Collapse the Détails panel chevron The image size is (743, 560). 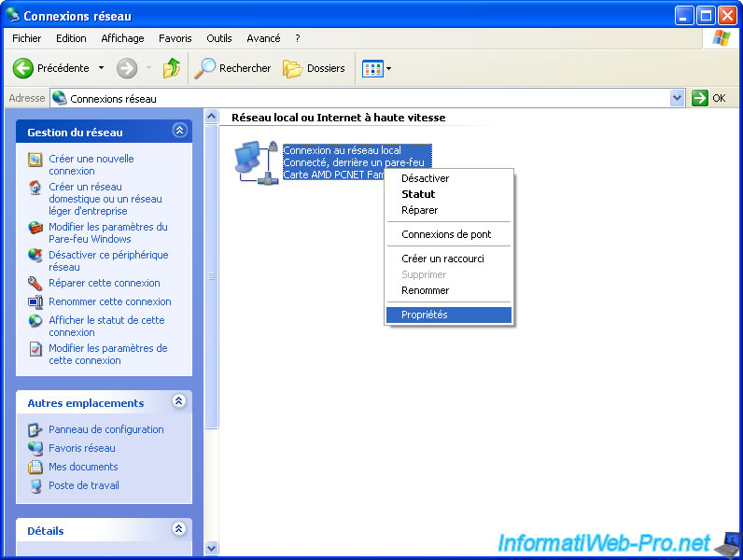click(179, 529)
